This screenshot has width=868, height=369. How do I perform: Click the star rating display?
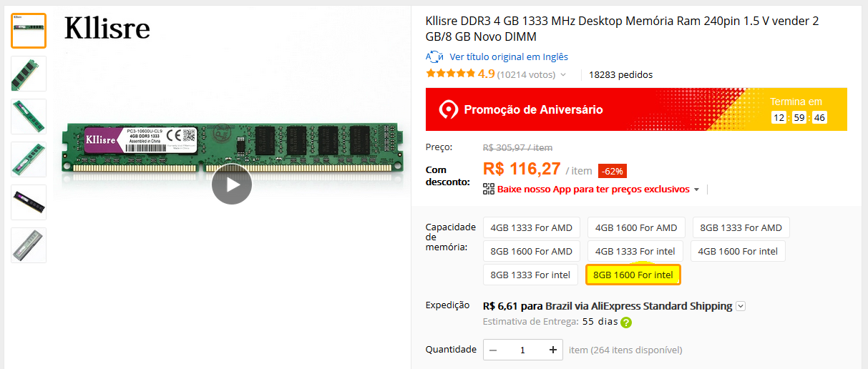click(451, 74)
